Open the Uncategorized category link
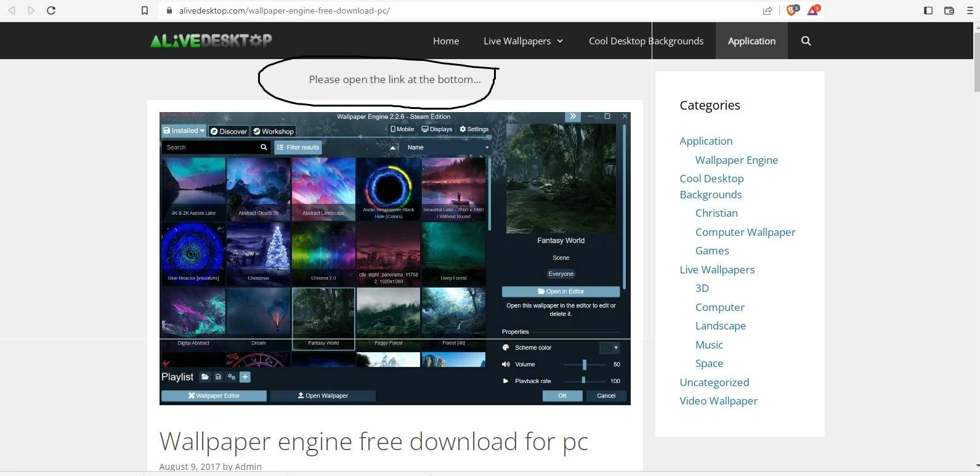 715,382
